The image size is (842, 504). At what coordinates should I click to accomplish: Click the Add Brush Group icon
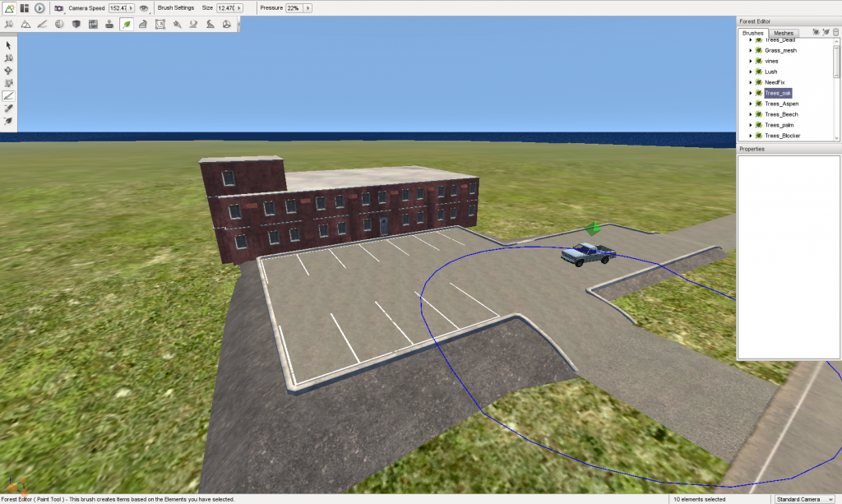pos(816,32)
